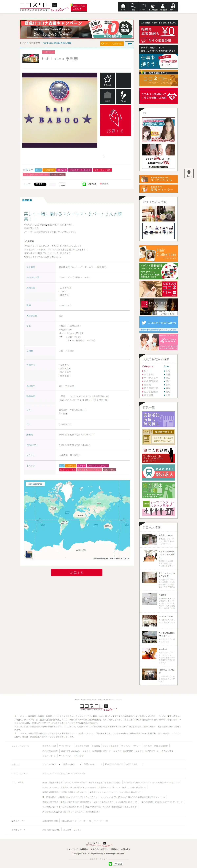Open Keyboard shortcuts on the map
Screen dimensions: 197x868
[101, 558]
